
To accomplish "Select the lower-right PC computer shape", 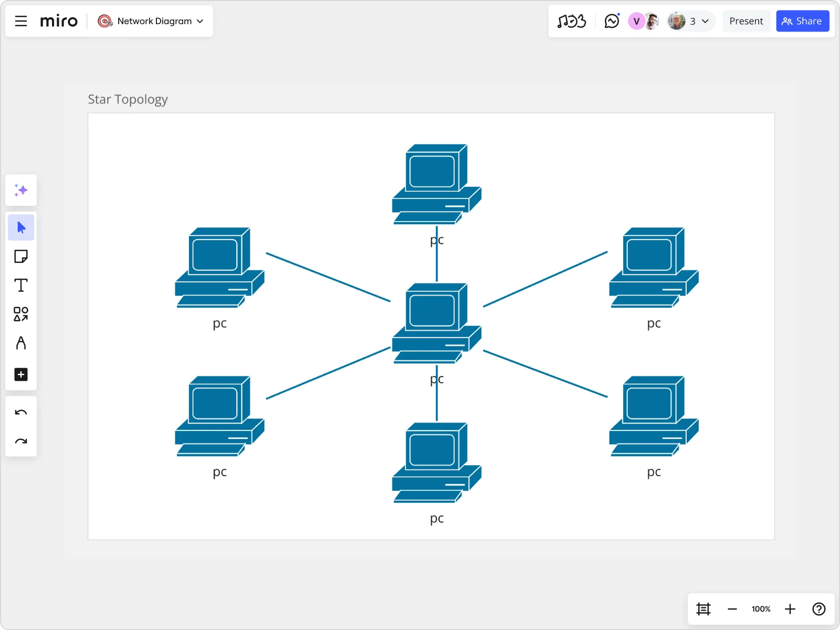I will (654, 416).
